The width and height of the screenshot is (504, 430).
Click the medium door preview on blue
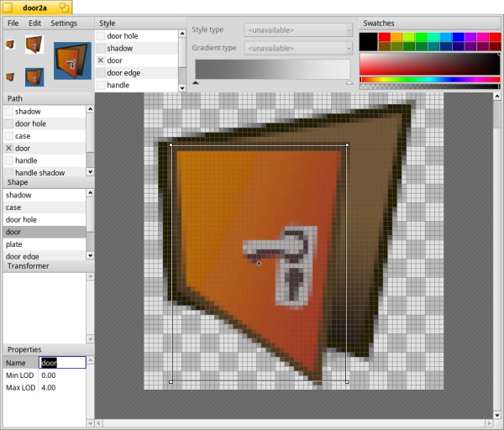[x=34, y=77]
